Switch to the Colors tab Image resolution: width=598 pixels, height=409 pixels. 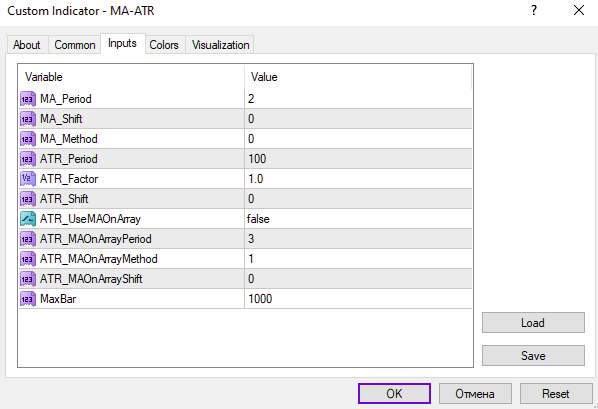click(x=164, y=45)
